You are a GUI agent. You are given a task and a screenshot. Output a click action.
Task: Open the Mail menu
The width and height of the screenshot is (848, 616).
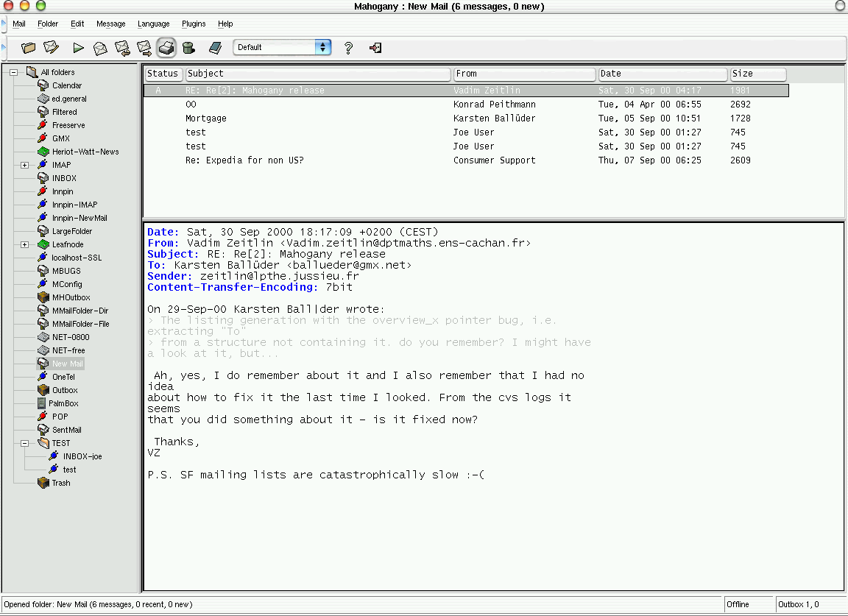pos(19,24)
